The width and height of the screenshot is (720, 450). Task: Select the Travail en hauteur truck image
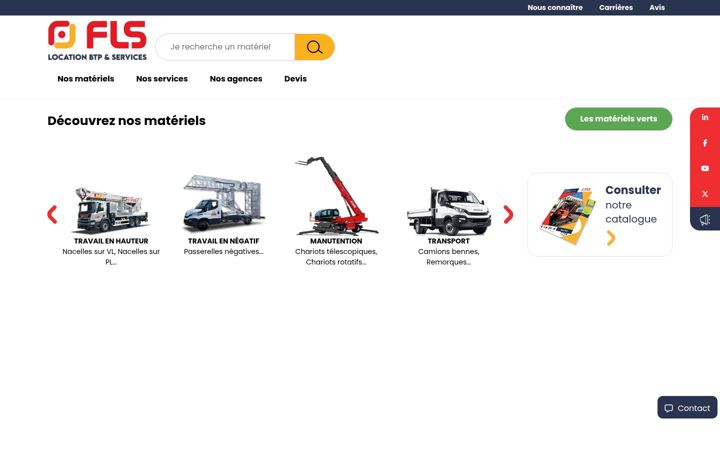[x=111, y=209]
